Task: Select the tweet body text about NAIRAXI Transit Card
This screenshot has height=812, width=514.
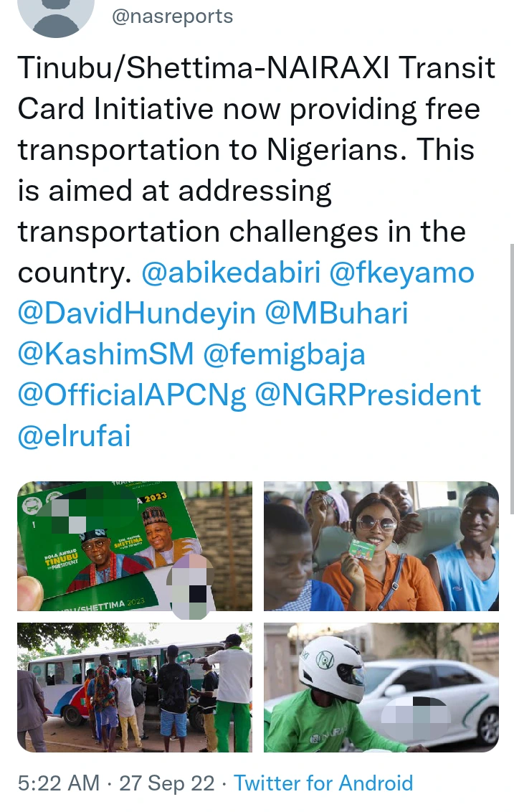Action: [256, 170]
